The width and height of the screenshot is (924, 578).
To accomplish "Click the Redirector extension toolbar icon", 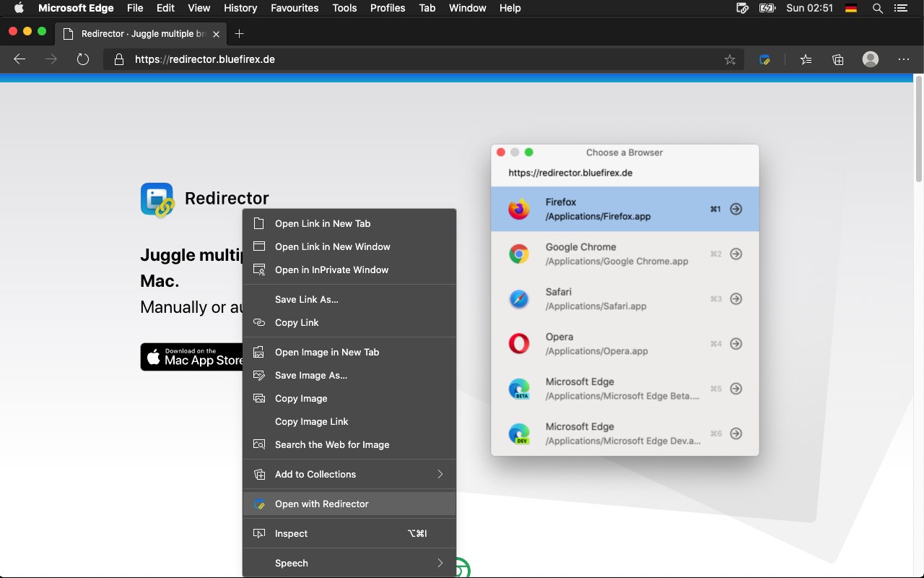I will pos(765,60).
